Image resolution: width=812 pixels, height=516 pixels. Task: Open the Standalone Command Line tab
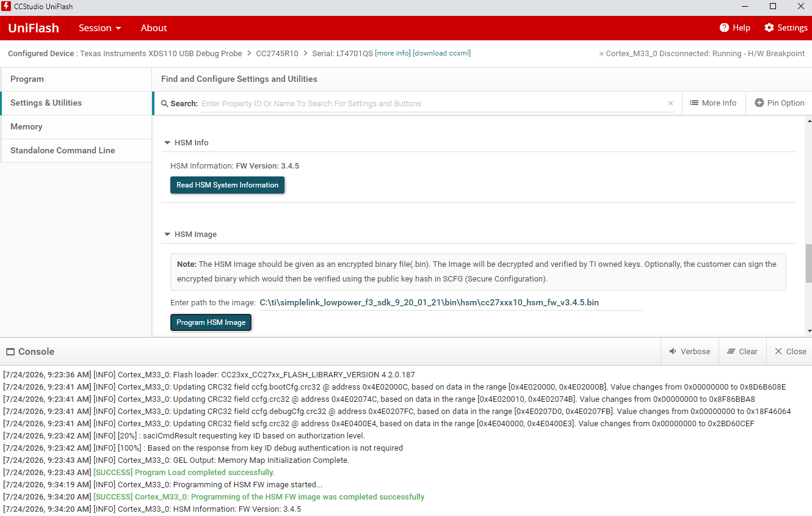76,151
